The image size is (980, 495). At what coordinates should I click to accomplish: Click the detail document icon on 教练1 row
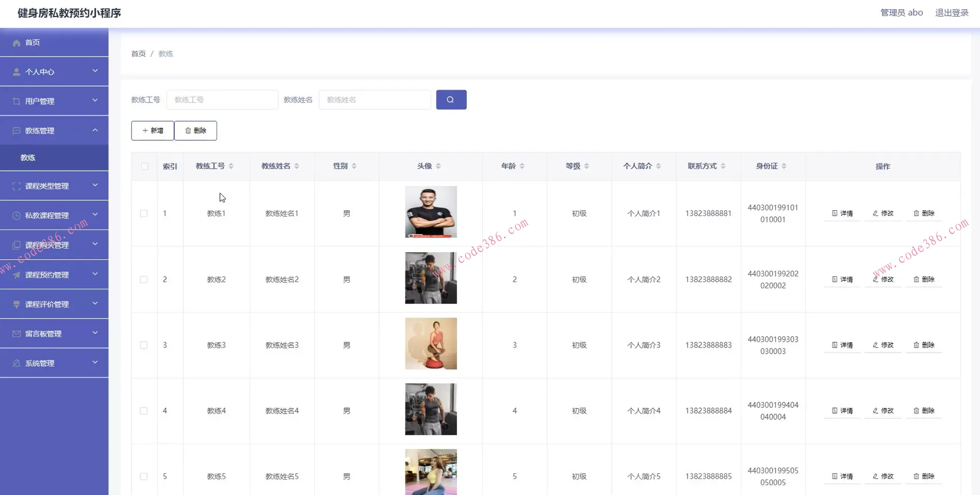coord(835,213)
